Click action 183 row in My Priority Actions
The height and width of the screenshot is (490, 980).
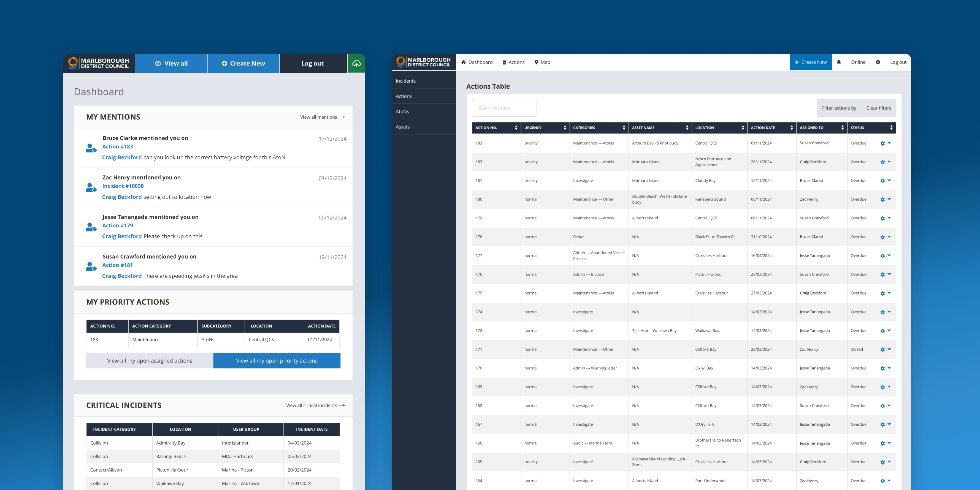[213, 340]
